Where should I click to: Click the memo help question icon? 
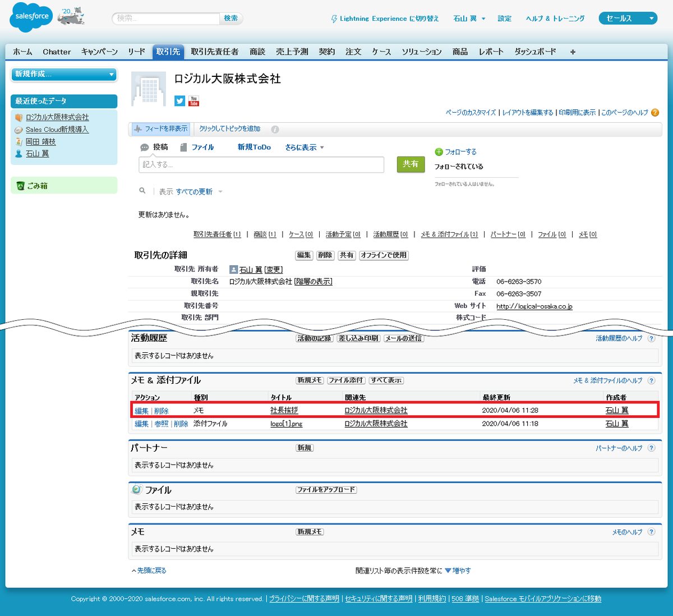(x=651, y=532)
